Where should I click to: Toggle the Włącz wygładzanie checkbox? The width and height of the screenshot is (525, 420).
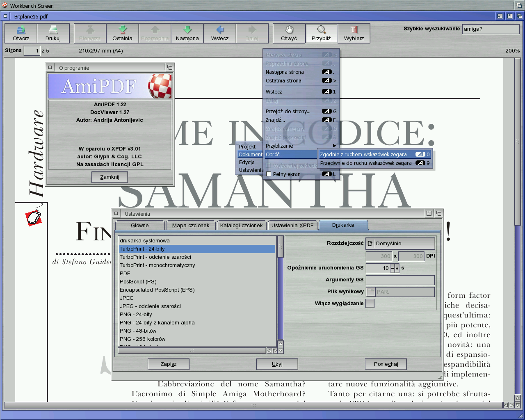tap(370, 304)
